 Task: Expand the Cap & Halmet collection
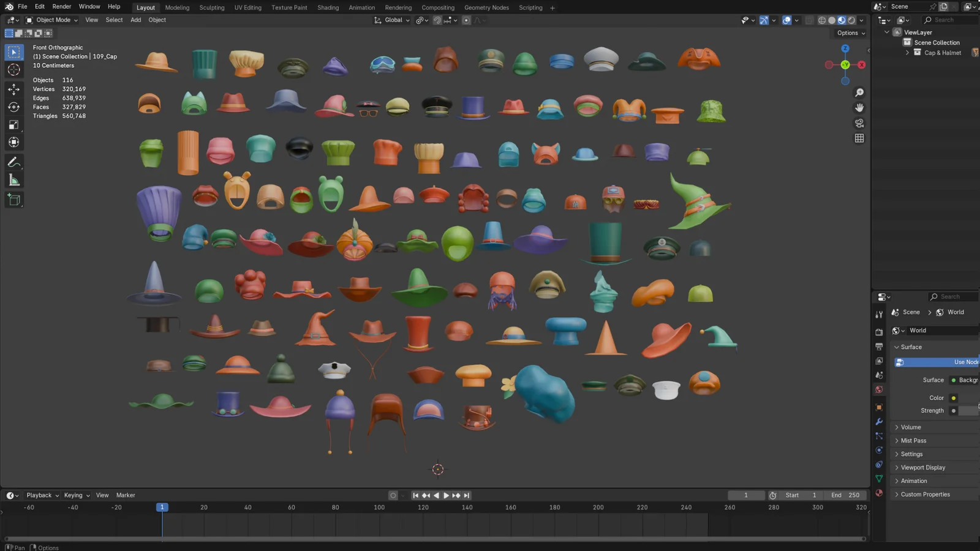point(908,53)
